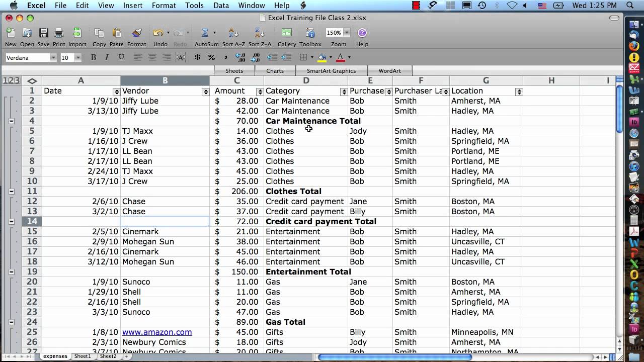
Task: Sort ascending with Sort A-Z icon
Action: [233, 33]
